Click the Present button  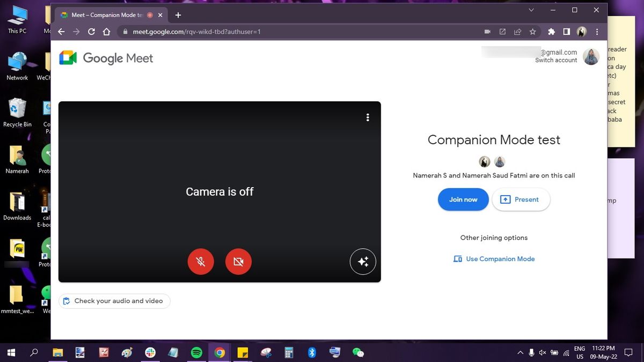coord(520,199)
